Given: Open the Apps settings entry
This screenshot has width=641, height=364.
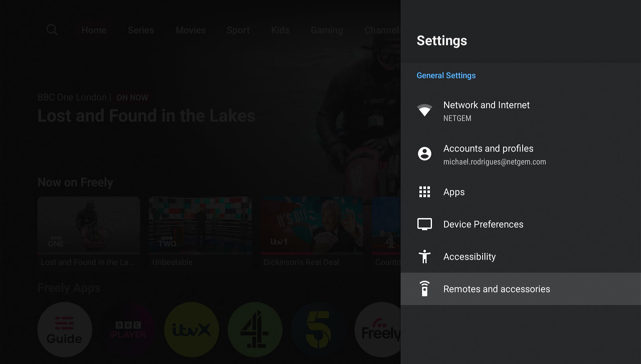Looking at the screenshot, I should [x=521, y=192].
